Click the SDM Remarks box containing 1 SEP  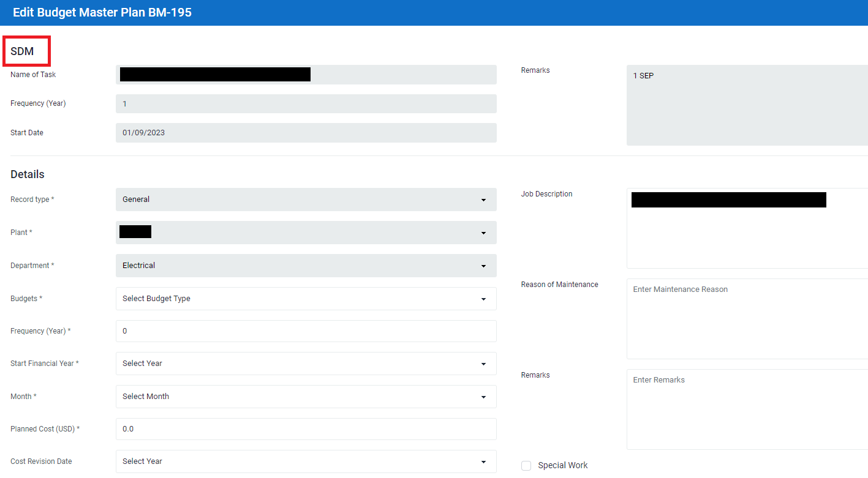[x=747, y=105]
